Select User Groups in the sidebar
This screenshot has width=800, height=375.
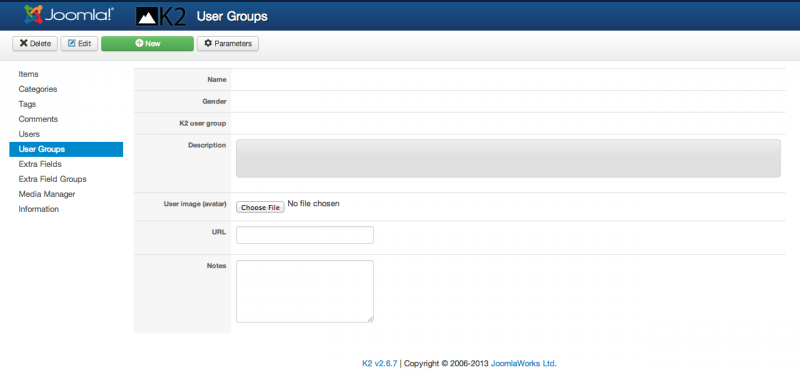(66, 149)
